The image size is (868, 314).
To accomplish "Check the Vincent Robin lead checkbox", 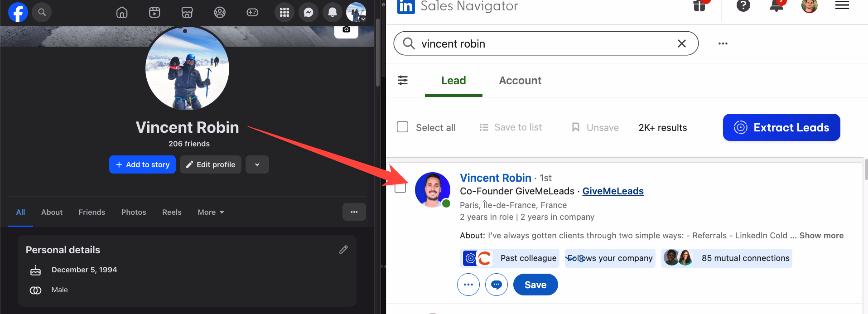I will click(400, 187).
